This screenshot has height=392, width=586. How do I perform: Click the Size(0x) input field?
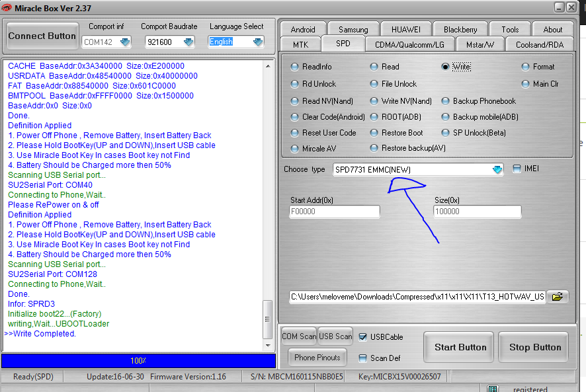478,212
